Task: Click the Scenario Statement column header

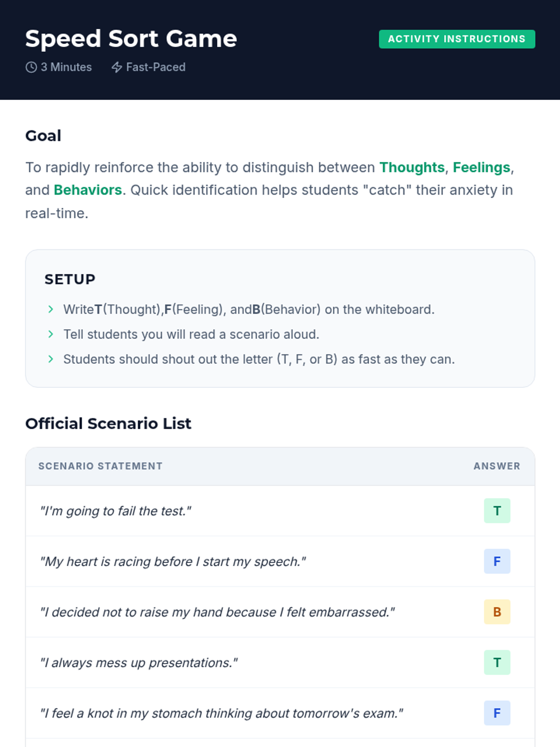Action: [x=100, y=466]
